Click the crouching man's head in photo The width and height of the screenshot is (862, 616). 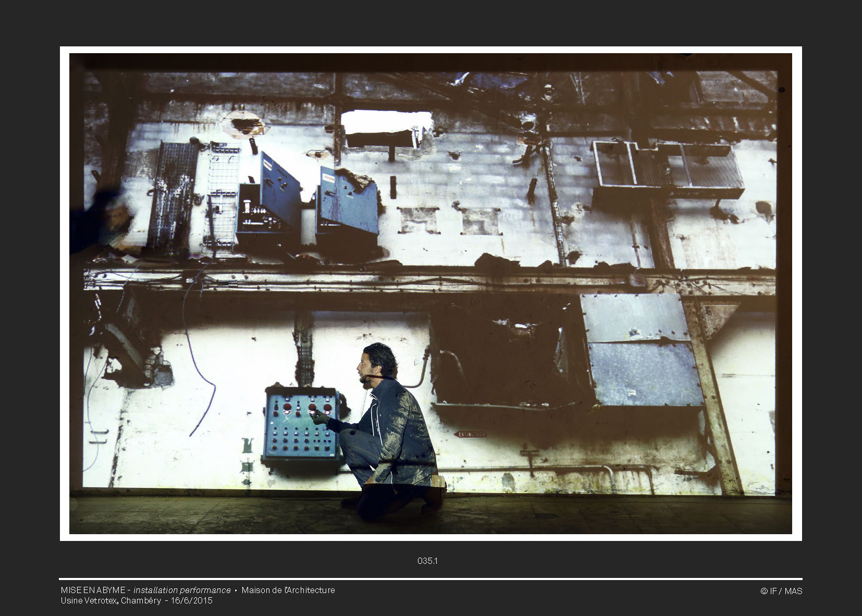[379, 360]
